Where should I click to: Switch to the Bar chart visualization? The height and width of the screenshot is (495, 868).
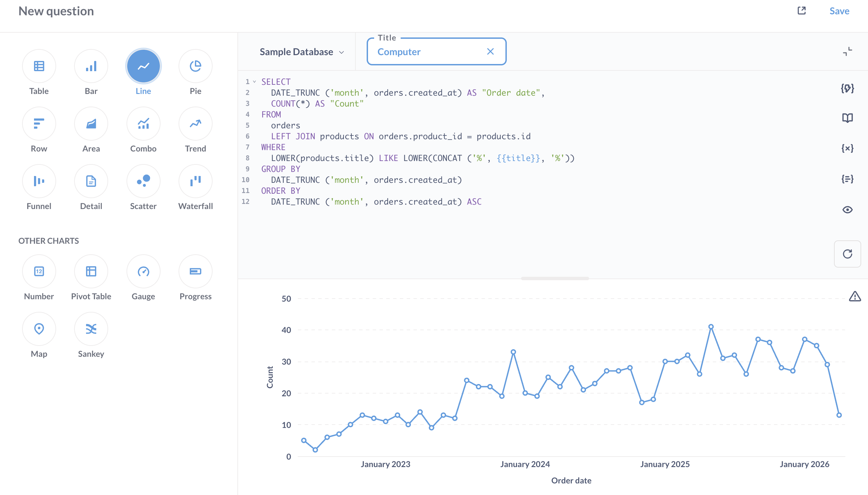(x=91, y=66)
